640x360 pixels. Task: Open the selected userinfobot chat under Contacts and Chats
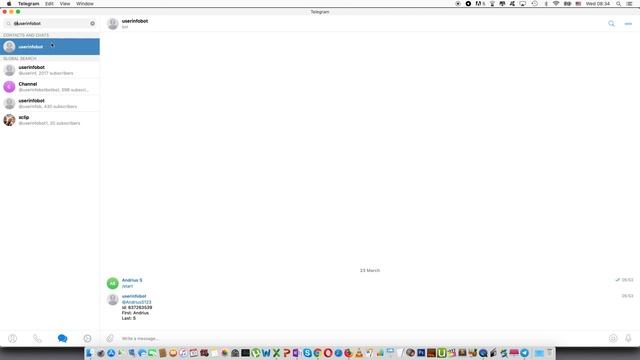tap(50, 47)
